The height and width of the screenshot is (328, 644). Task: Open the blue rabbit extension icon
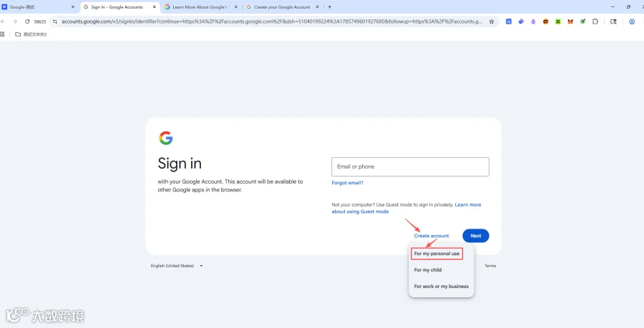coord(521,21)
